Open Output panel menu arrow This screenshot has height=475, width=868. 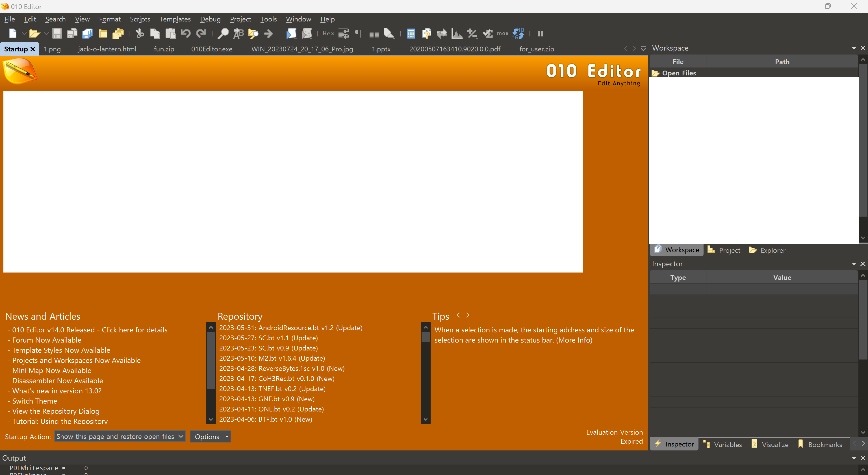point(854,458)
